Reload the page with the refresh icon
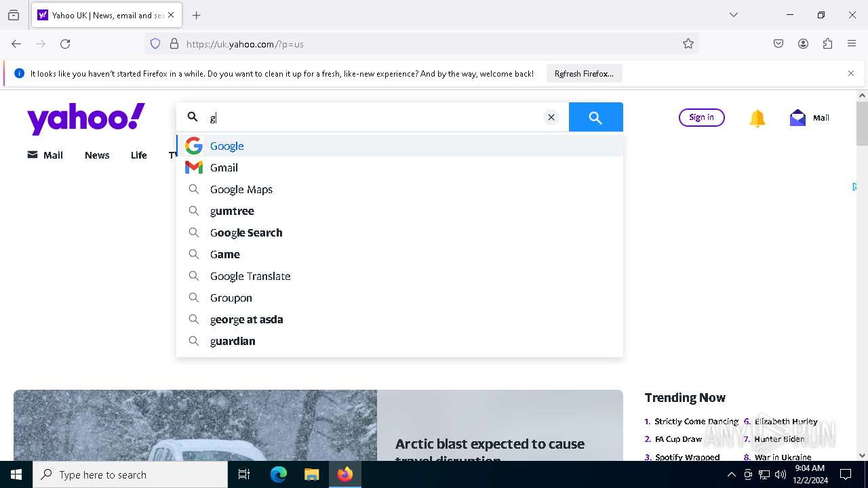Image resolution: width=868 pixels, height=488 pixels. (x=65, y=44)
